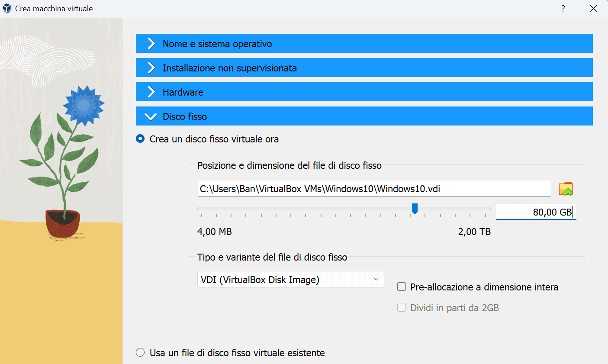Click the arrow icon next to Hardware

click(151, 92)
